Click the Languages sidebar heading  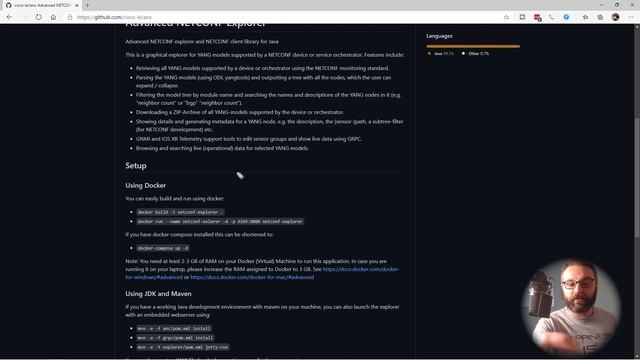[x=440, y=36]
